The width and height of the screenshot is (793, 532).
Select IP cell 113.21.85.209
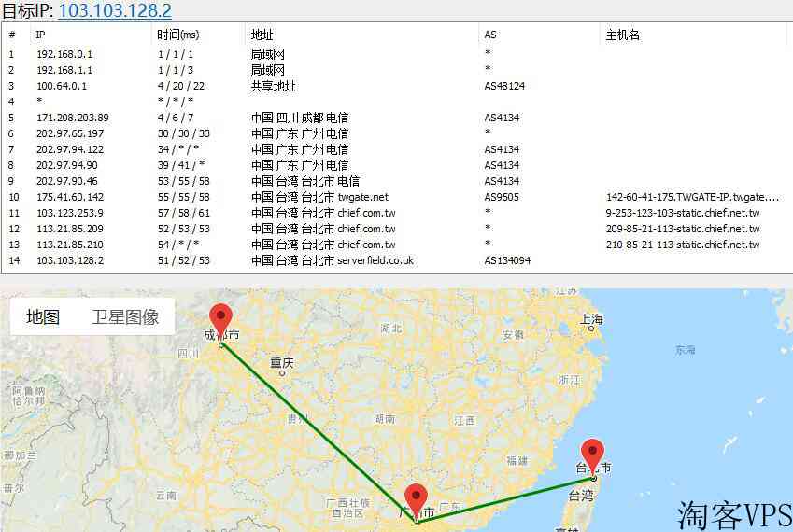tap(70, 229)
